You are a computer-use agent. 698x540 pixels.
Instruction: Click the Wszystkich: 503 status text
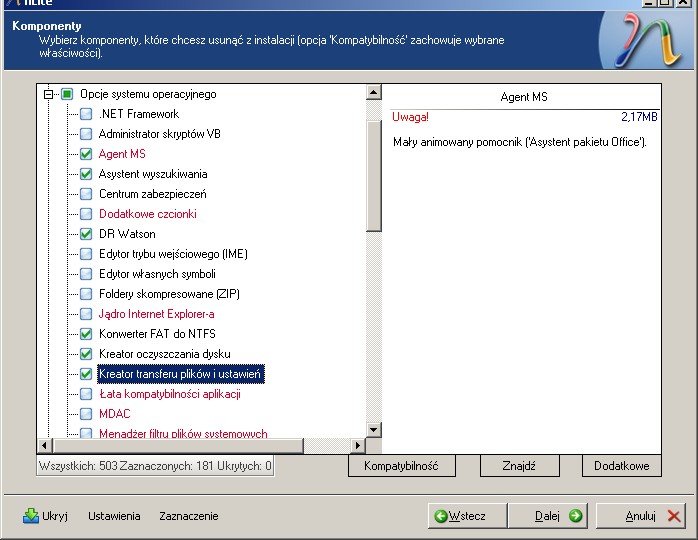78,466
